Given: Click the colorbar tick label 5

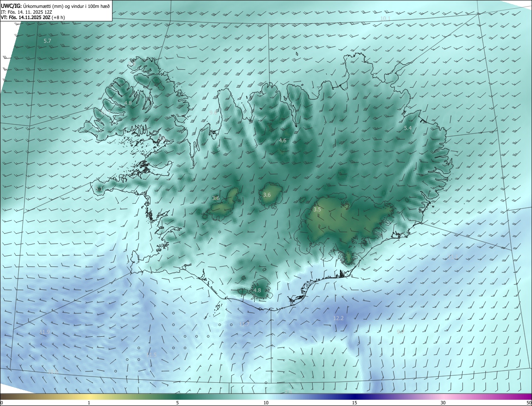Looking at the screenshot, I should point(177,403).
